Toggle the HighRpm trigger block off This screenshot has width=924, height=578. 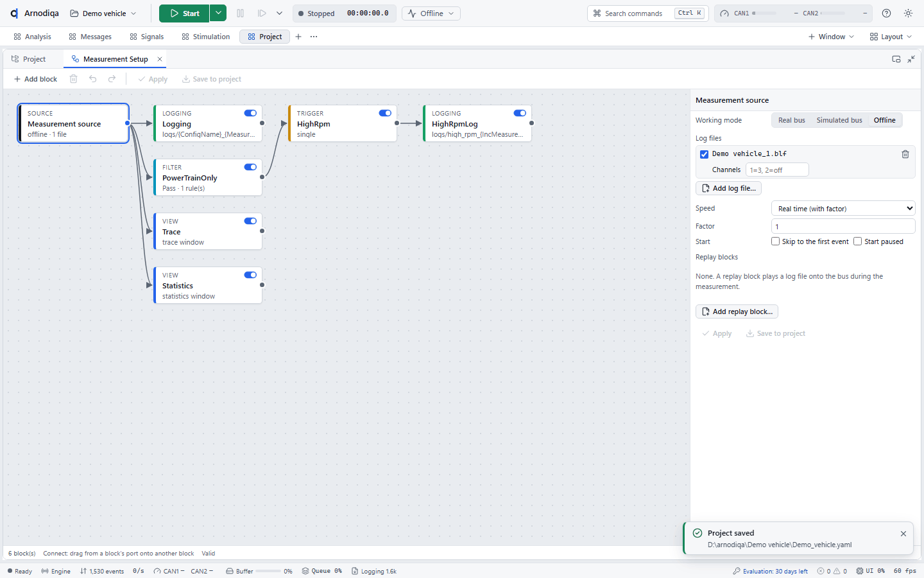tap(385, 113)
